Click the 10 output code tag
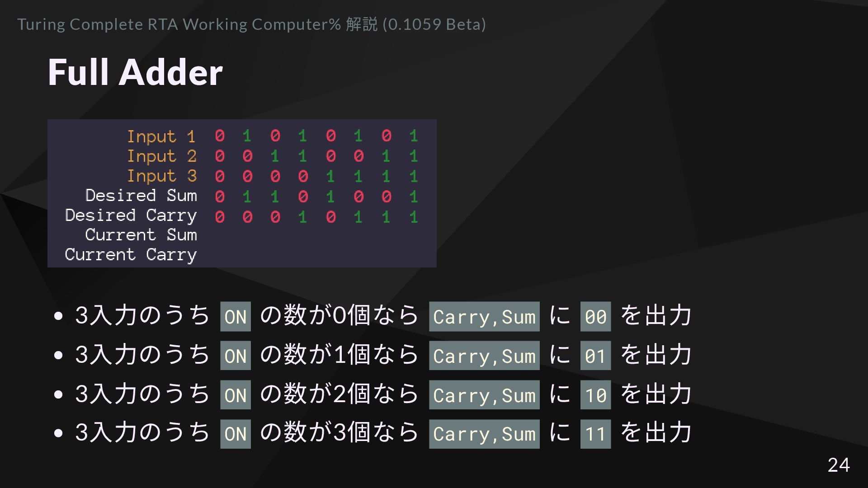The width and height of the screenshot is (868, 488). click(595, 395)
